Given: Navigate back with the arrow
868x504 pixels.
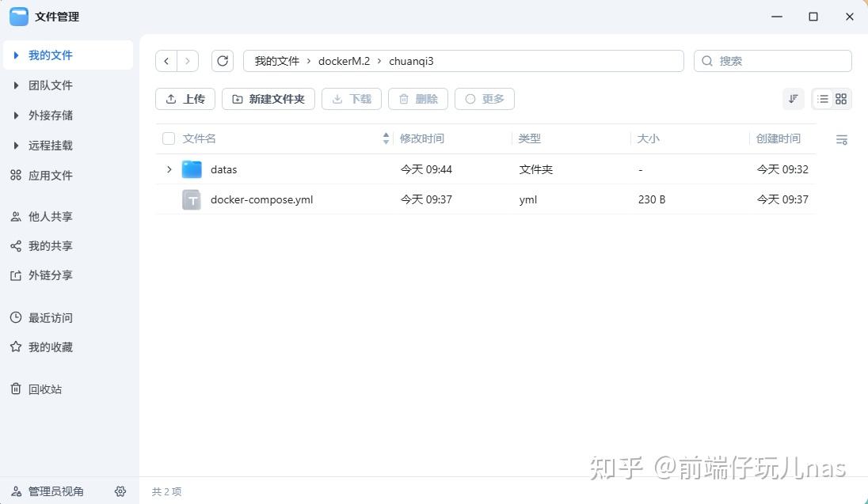Looking at the screenshot, I should [x=166, y=61].
